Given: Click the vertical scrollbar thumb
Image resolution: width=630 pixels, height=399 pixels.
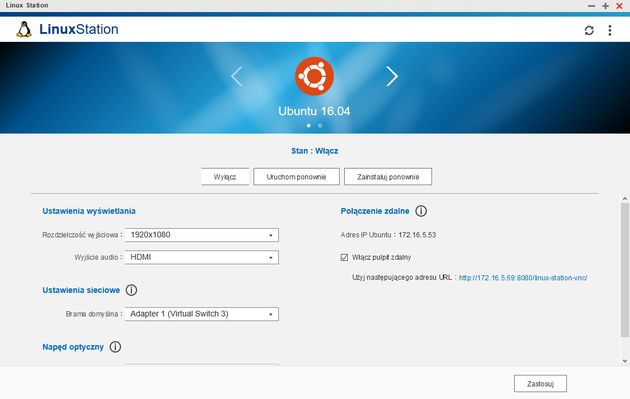Looking at the screenshot, I should click(625, 270).
